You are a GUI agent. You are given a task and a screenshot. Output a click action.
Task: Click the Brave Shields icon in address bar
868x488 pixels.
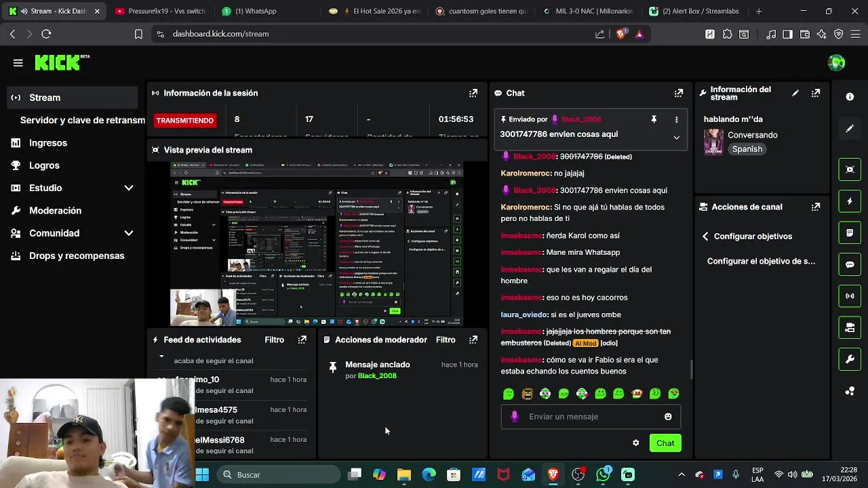620,34
